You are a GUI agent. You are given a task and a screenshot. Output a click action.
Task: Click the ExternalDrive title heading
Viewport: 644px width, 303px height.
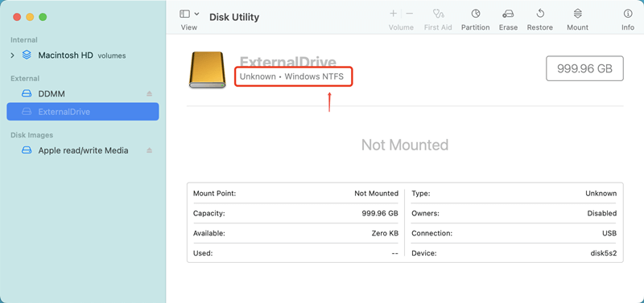pos(288,62)
